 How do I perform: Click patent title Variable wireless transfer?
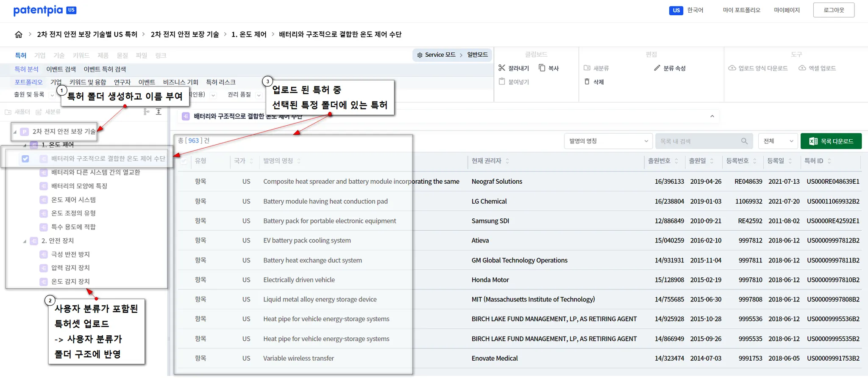[x=298, y=359]
